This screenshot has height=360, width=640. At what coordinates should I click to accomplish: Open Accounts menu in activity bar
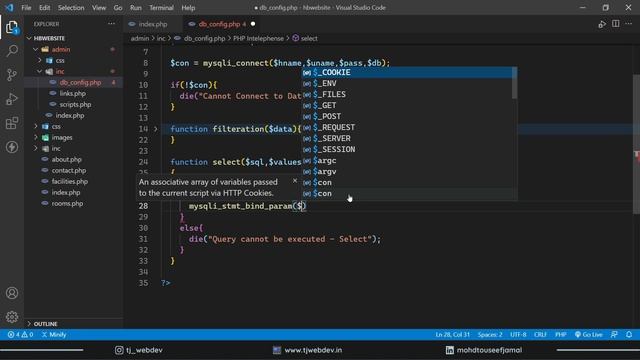click(12, 293)
